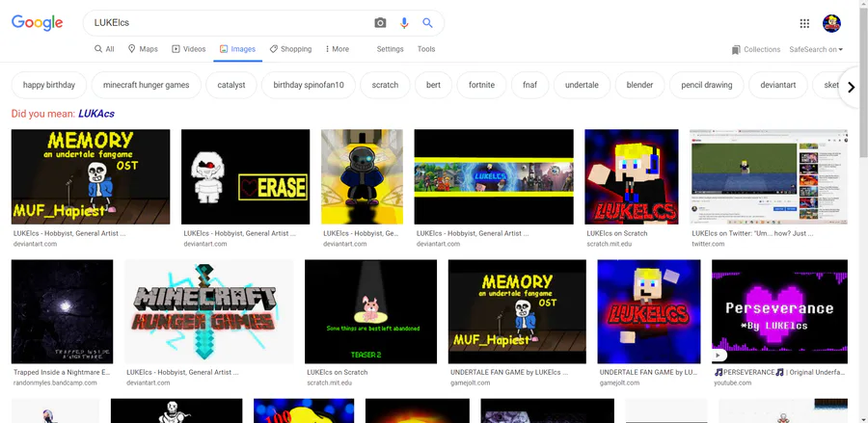Select the 'bert' chip
This screenshot has height=423, width=868.
tap(433, 85)
